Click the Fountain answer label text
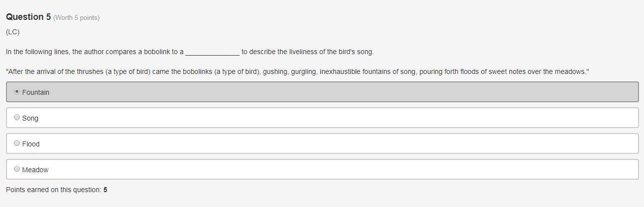The image size is (644, 207). (x=36, y=92)
